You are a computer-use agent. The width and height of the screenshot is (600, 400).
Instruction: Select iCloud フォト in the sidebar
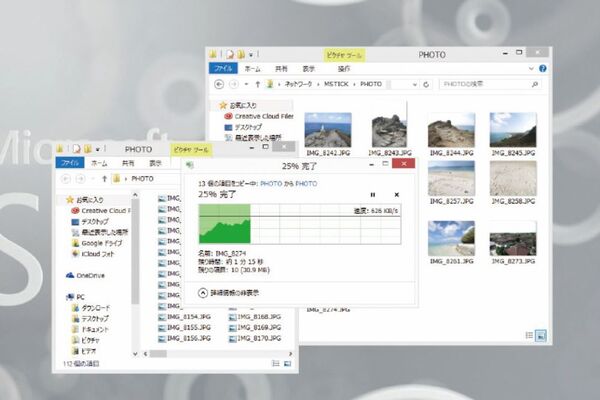click(93, 254)
